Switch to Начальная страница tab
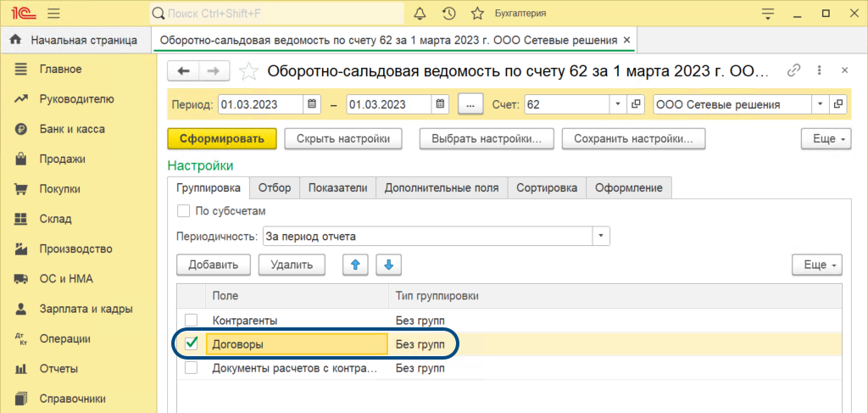This screenshot has height=413, width=868. 75,40
